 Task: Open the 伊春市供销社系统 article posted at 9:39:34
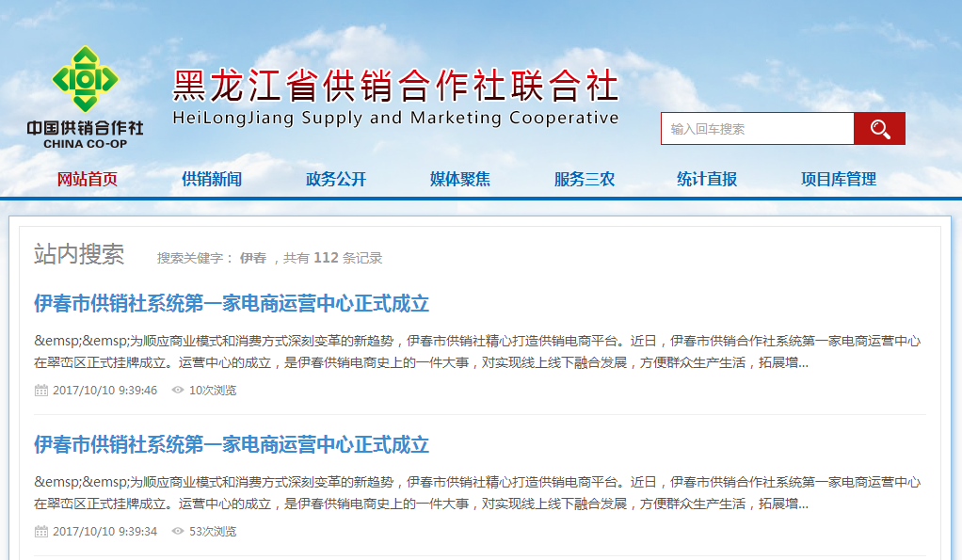(x=232, y=444)
